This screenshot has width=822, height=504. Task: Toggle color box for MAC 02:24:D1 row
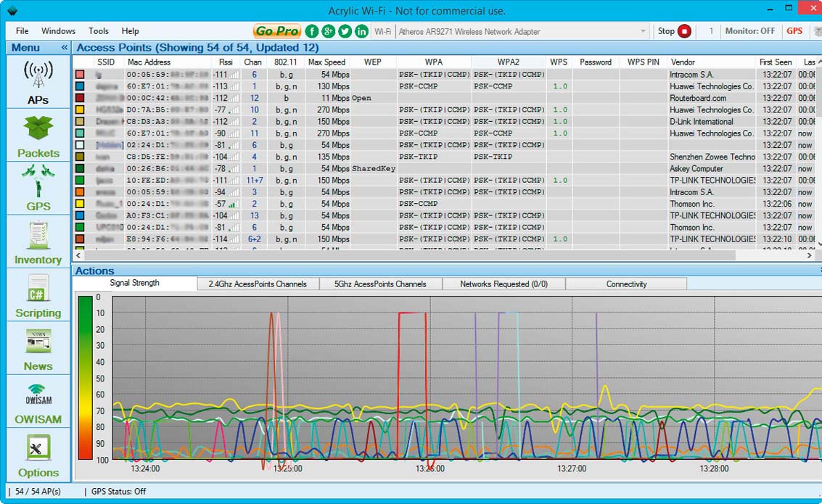(x=81, y=145)
